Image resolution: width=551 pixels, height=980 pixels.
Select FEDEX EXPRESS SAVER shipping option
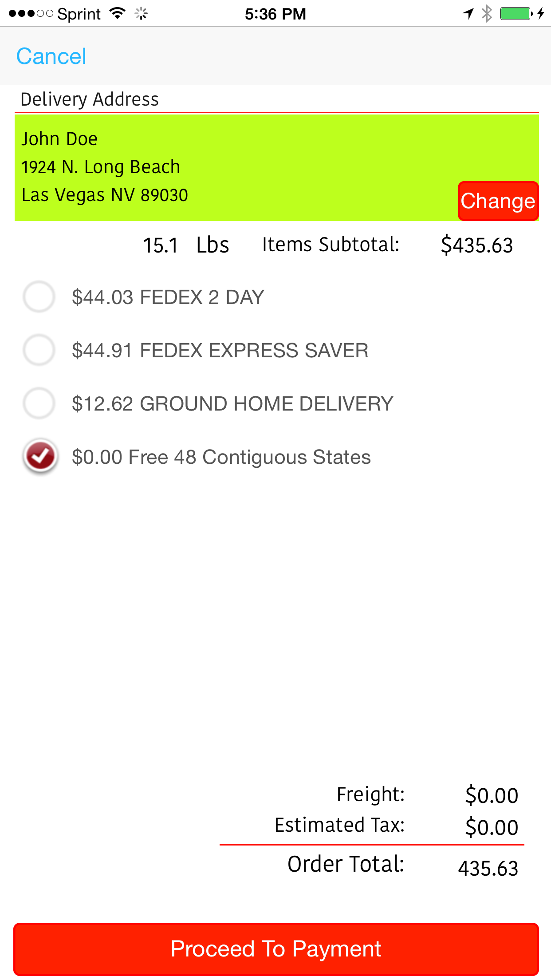[39, 350]
